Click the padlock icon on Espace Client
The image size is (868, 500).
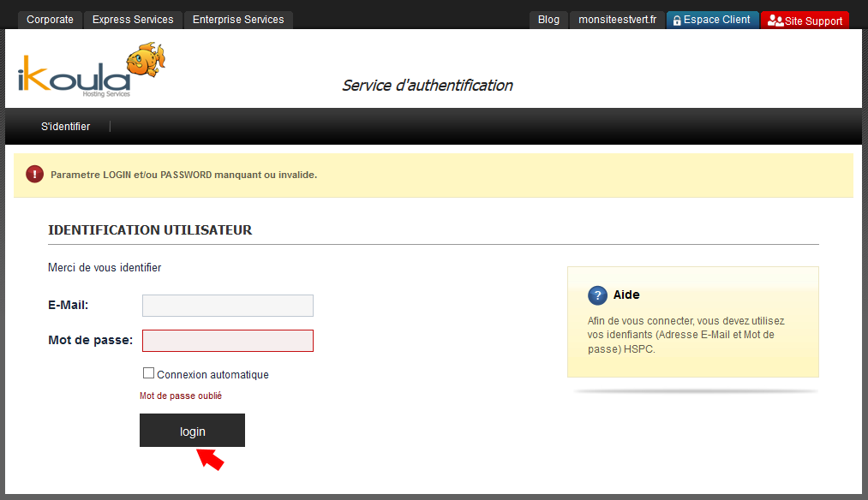pyautogui.click(x=677, y=21)
